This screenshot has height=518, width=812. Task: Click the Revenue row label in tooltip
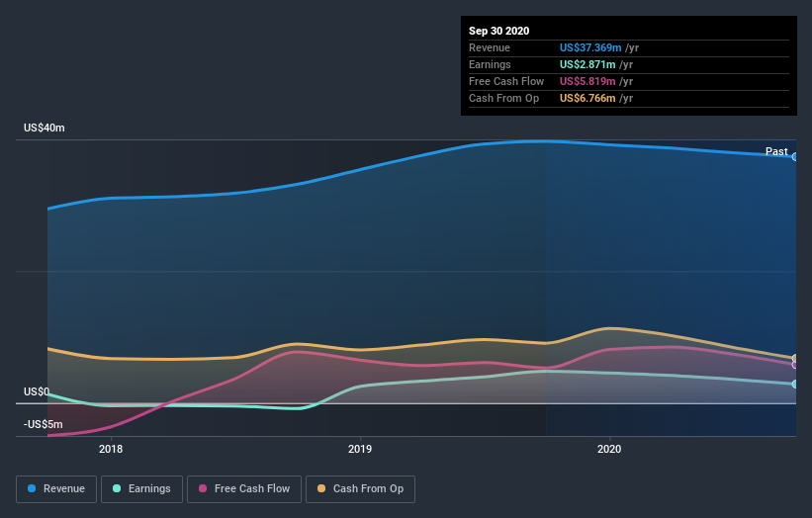tap(490, 47)
